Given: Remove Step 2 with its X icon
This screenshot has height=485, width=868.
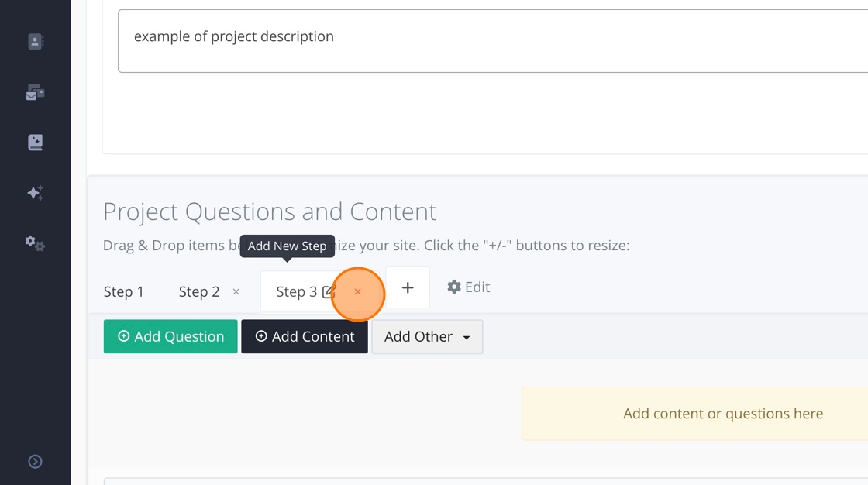Looking at the screenshot, I should click(x=236, y=292).
